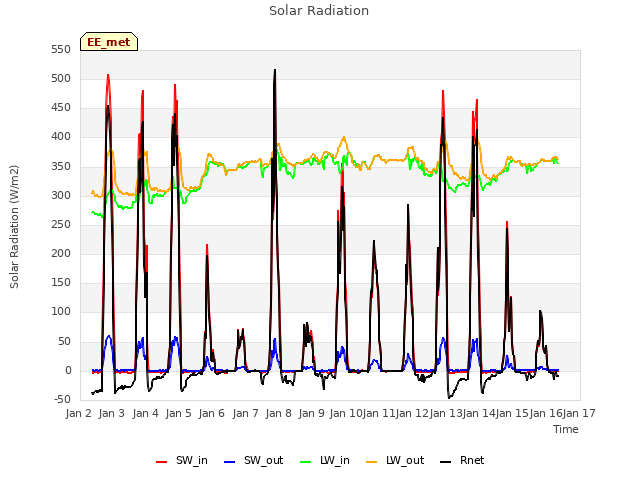
Task: Click the 450 y-axis tick label
Action: click(61, 108)
